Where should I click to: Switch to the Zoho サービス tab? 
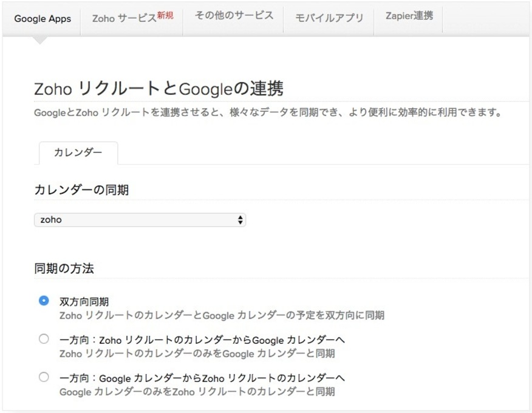click(x=124, y=18)
